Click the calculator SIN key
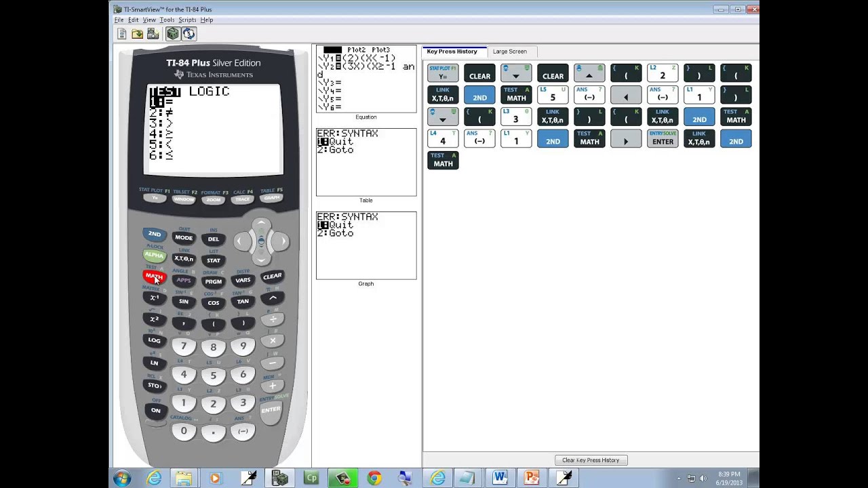Image resolution: width=868 pixels, height=488 pixels. coord(184,302)
